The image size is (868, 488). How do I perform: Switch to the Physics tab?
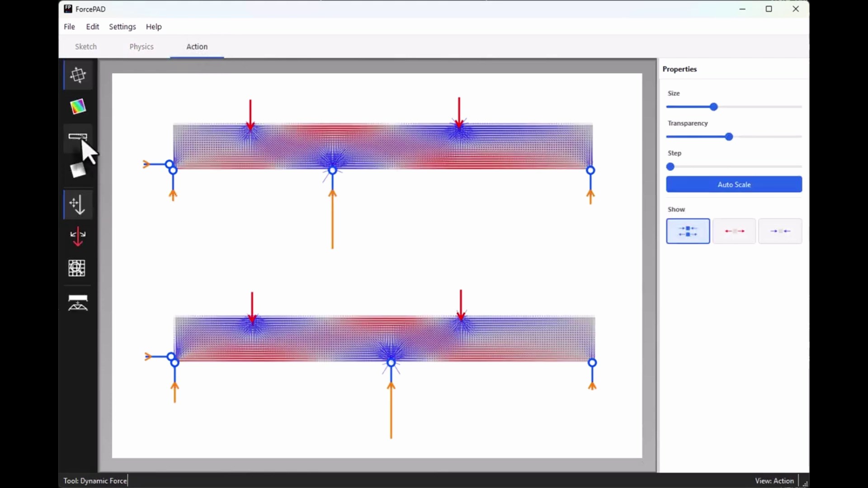(142, 47)
